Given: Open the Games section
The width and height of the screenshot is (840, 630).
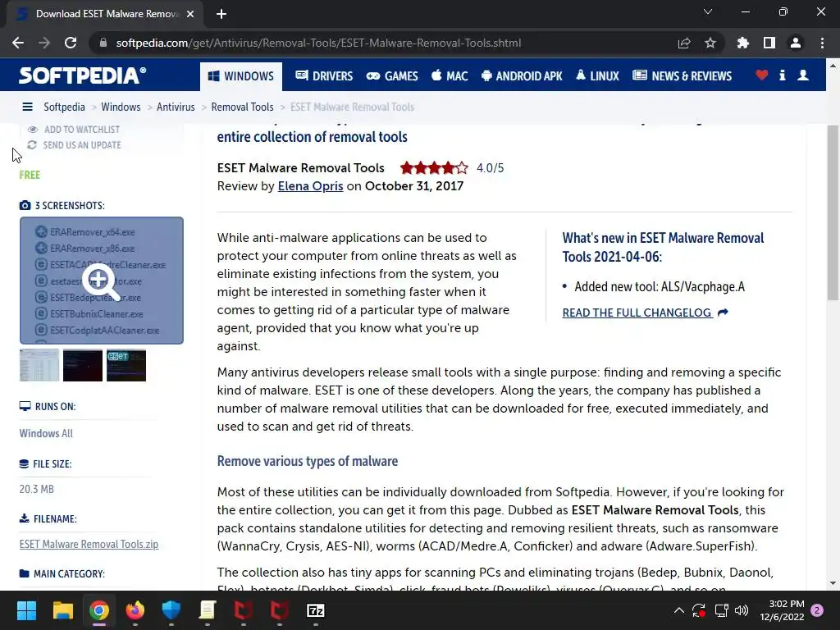Looking at the screenshot, I should (391, 76).
